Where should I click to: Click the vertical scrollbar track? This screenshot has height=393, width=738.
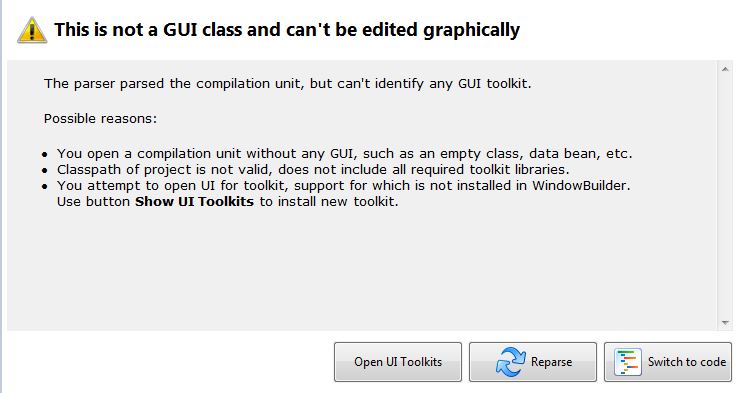(x=725, y=196)
